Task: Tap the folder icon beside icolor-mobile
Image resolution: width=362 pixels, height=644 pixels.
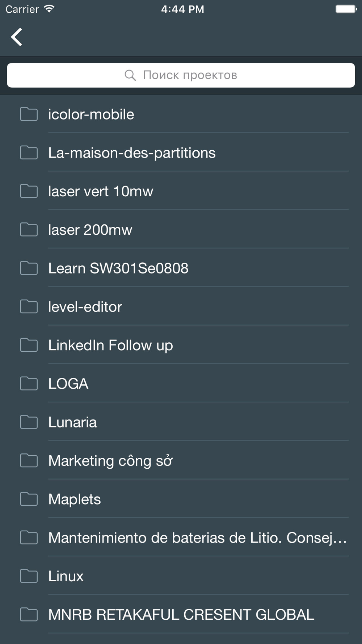Action: click(29, 114)
